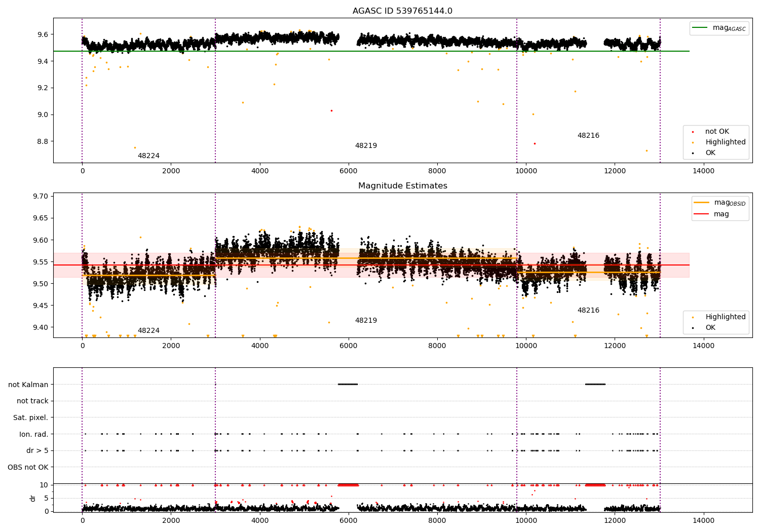The width and height of the screenshot is (760, 532).
Task: Click the 10 tick on the dr axis
Action: pos(44,485)
